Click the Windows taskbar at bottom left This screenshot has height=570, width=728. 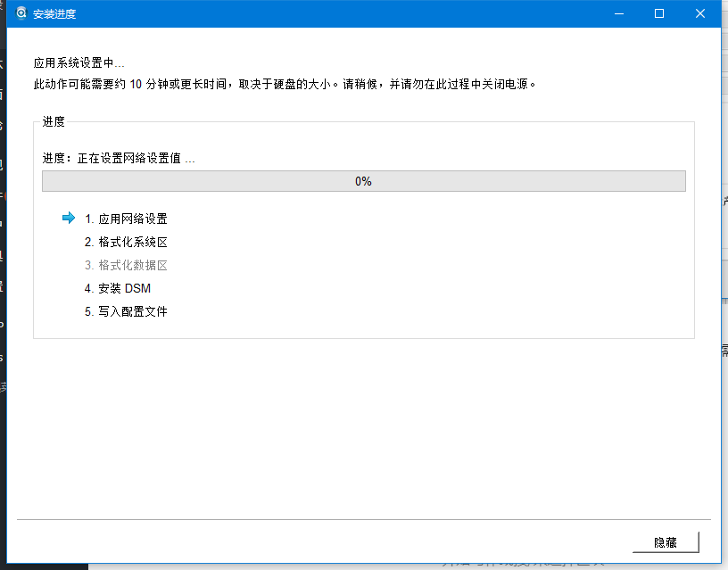click(45, 566)
